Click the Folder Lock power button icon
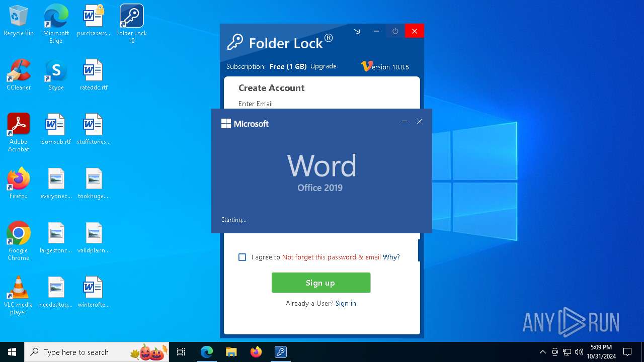 [x=395, y=31]
